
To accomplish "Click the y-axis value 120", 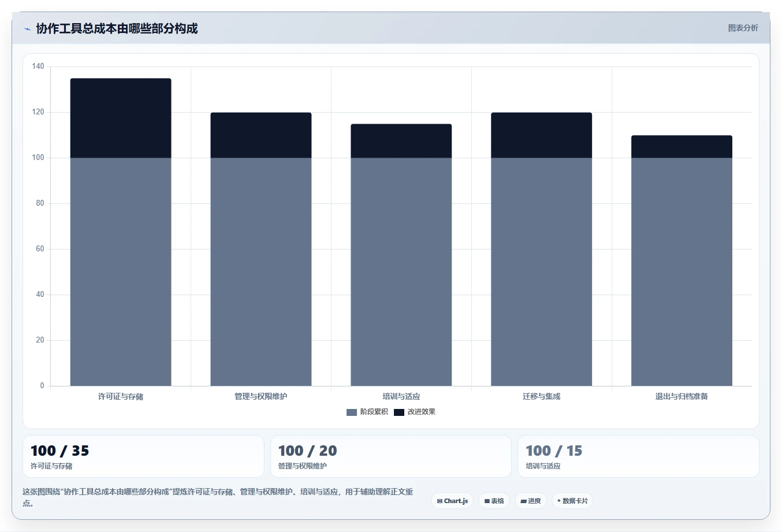I will click(x=38, y=112).
